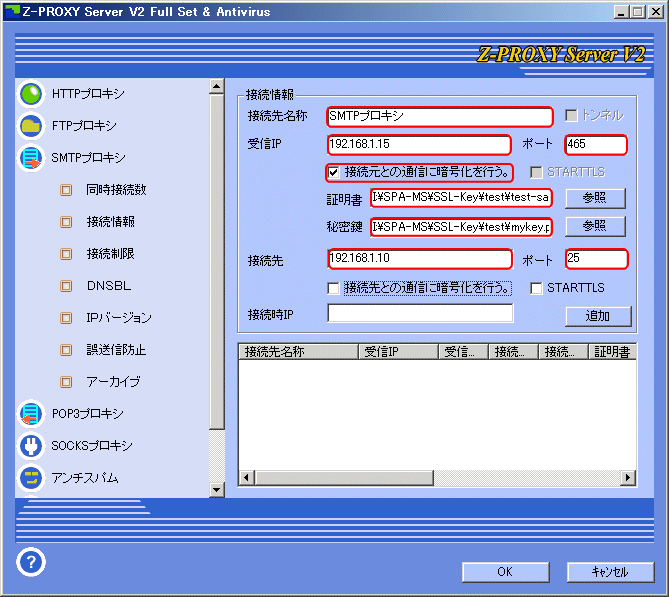Image resolution: width=669 pixels, height=597 pixels.
Task: Select HTTPプロキシ label in sidebar
Action: (88, 93)
